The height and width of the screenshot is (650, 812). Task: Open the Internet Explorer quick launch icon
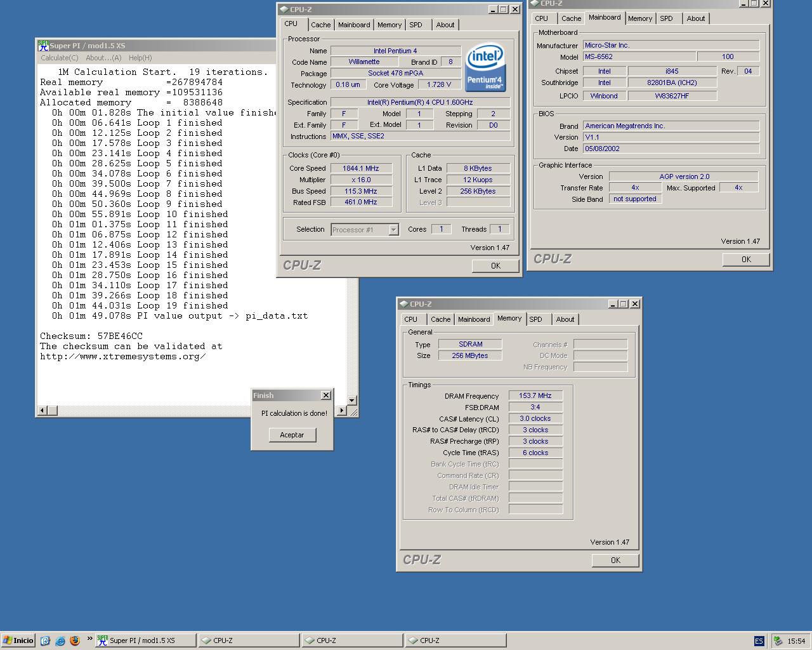(60, 640)
